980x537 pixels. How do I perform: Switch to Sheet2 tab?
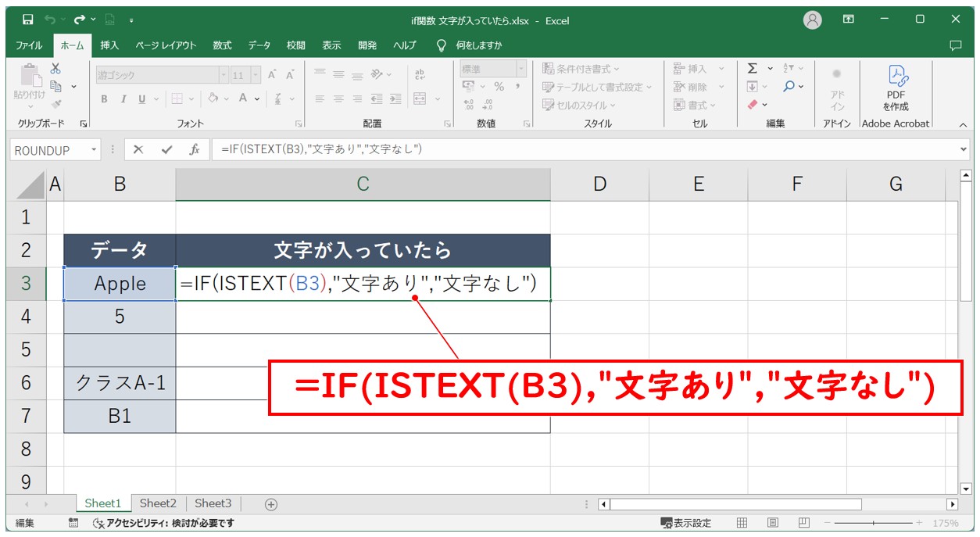(x=158, y=503)
